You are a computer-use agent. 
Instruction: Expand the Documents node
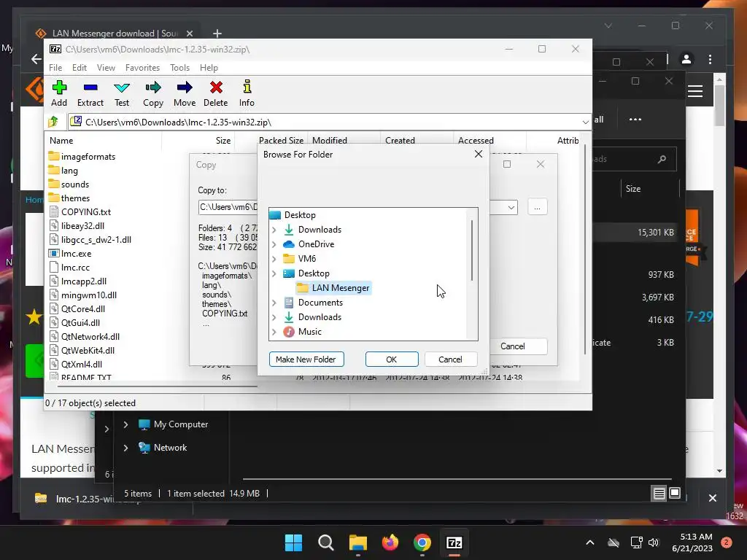(274, 303)
